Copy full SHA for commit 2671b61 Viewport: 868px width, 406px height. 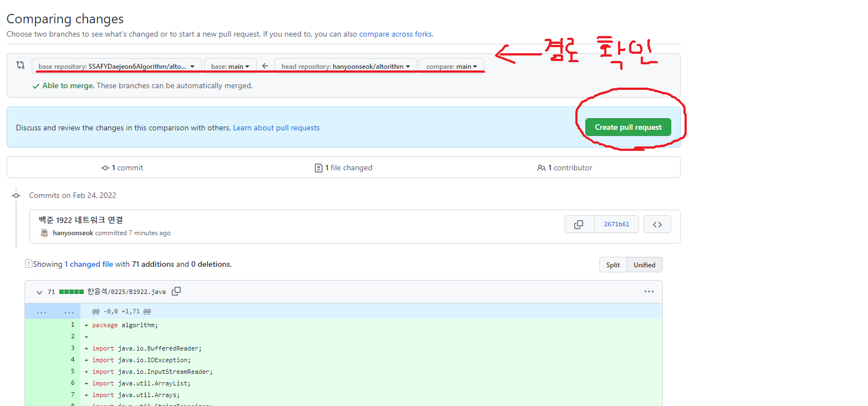579,225
